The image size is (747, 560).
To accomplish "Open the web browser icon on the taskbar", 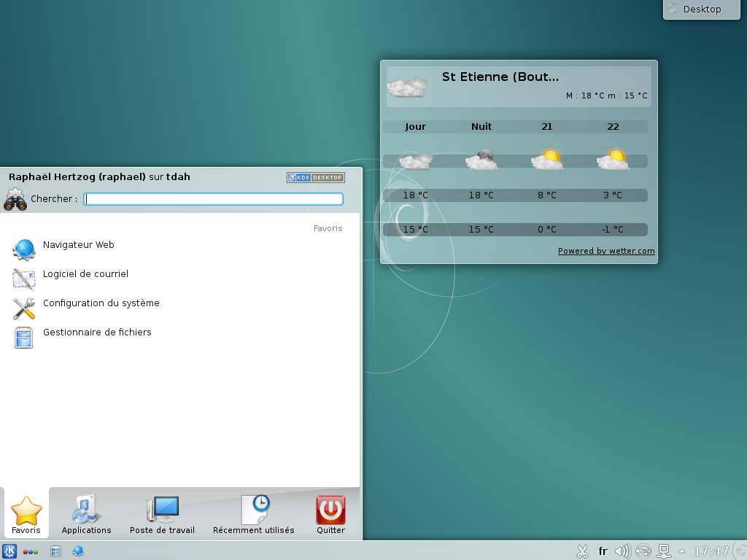I will point(77,551).
